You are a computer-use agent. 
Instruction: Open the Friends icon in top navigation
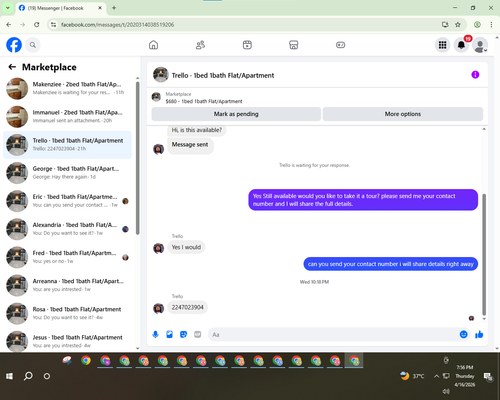200,45
